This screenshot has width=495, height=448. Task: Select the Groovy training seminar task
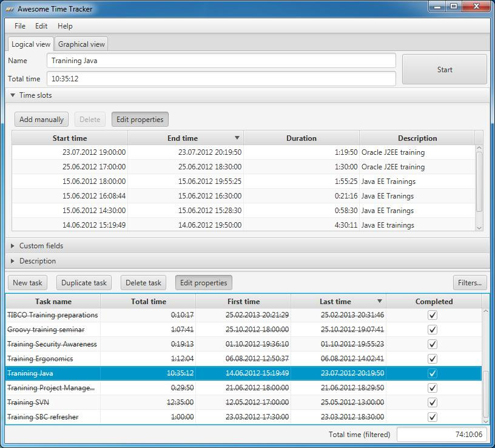tap(243, 330)
